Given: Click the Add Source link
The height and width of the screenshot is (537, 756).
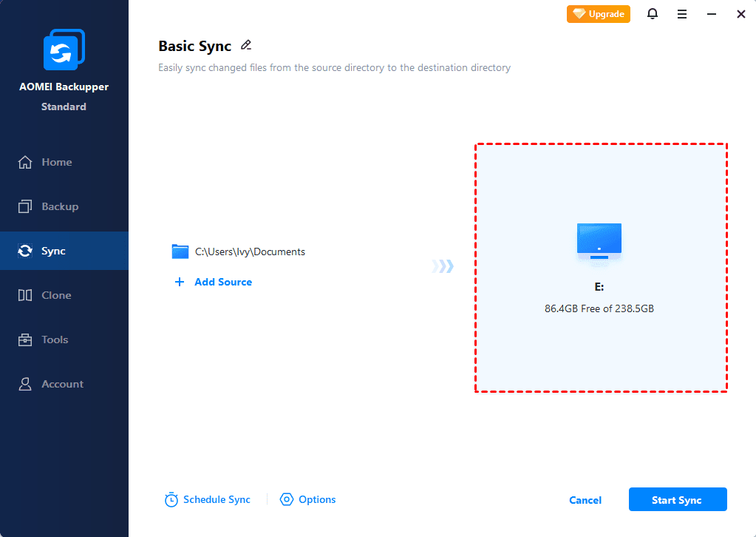Looking at the screenshot, I should click(223, 282).
